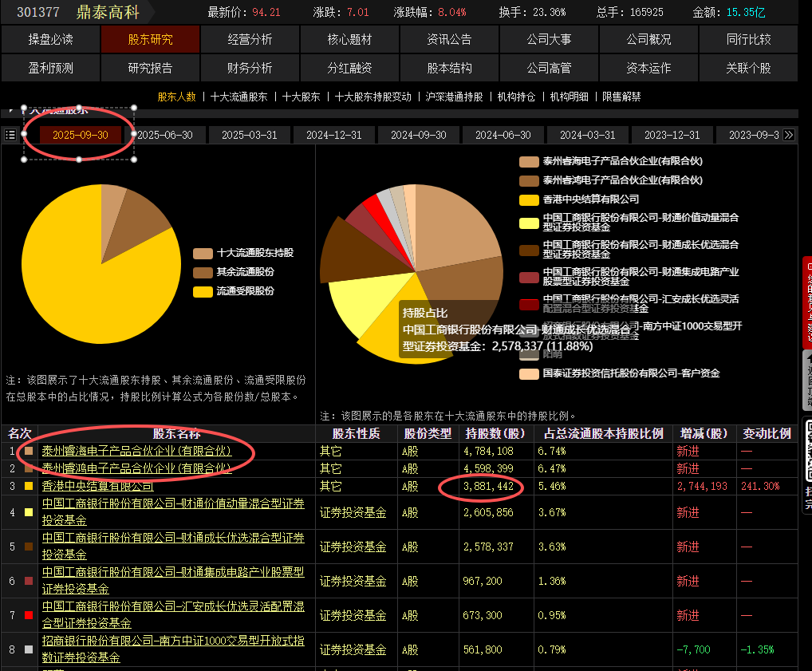
Task: Select report date 2025-06-30
Action: [165, 135]
